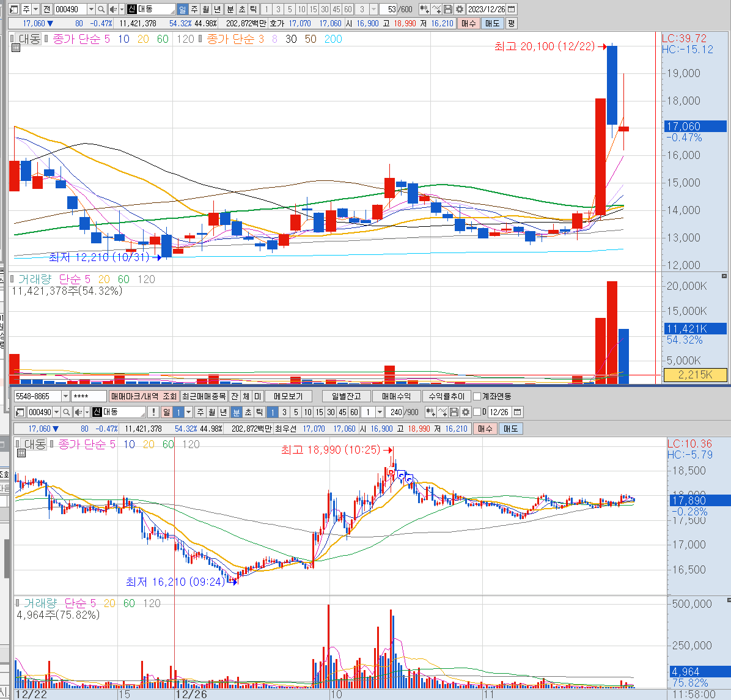Select the 분 minute period in the bottom toolbar

[237, 412]
